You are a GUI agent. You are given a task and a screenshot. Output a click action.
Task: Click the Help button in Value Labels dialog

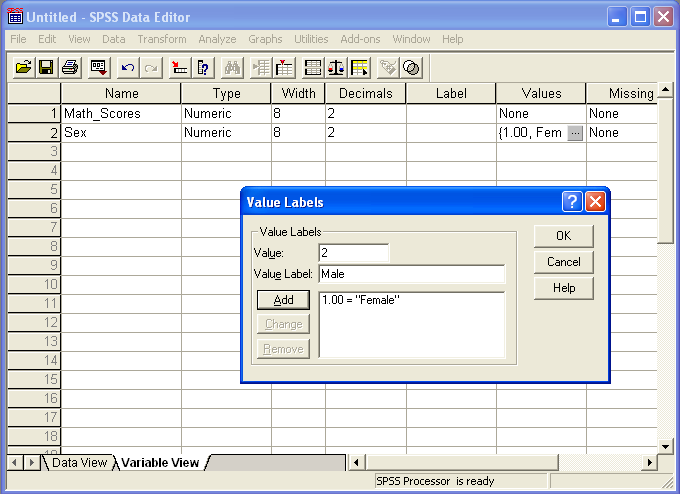(563, 288)
